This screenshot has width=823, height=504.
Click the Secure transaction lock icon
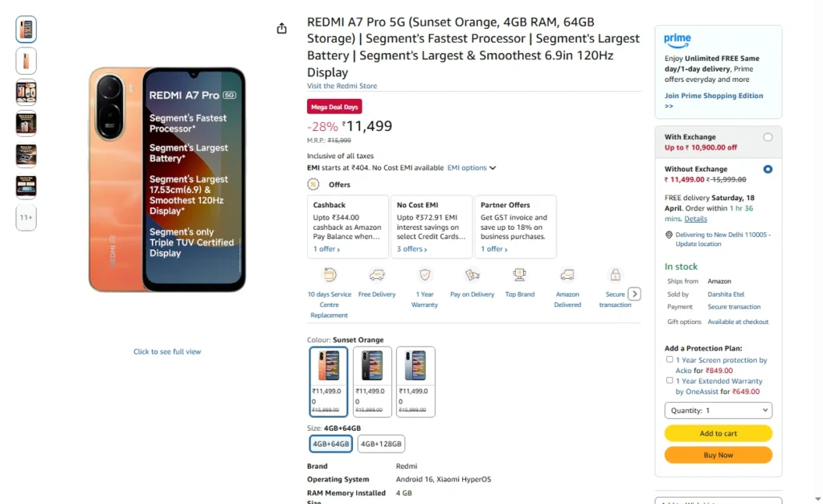[x=616, y=275]
